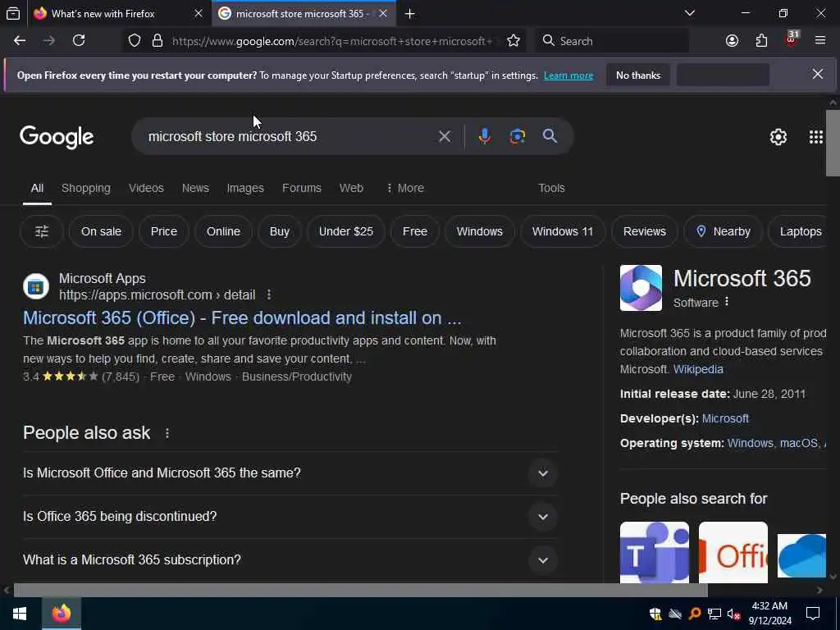Apply the Online filter chip
840x630 pixels.
click(x=223, y=231)
